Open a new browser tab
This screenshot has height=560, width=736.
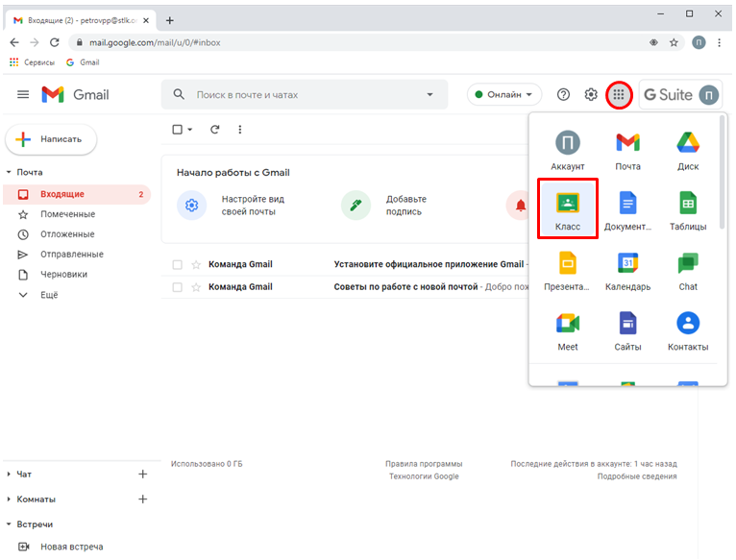point(170,21)
